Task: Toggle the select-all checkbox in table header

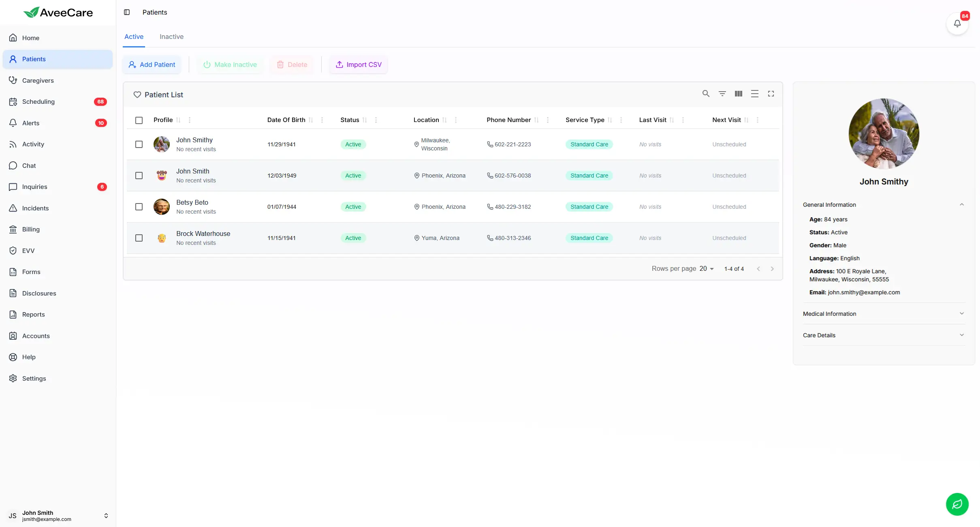Action: pyautogui.click(x=139, y=120)
